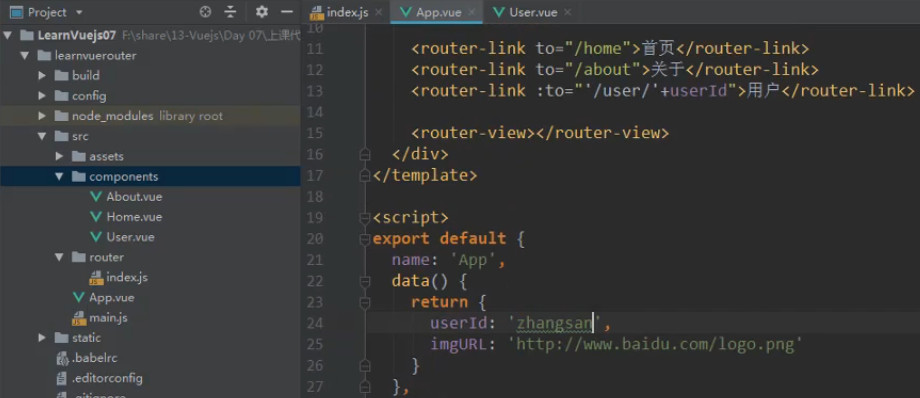The image size is (920, 398).
Task: Expand the config folder arrow
Action: pos(42,96)
